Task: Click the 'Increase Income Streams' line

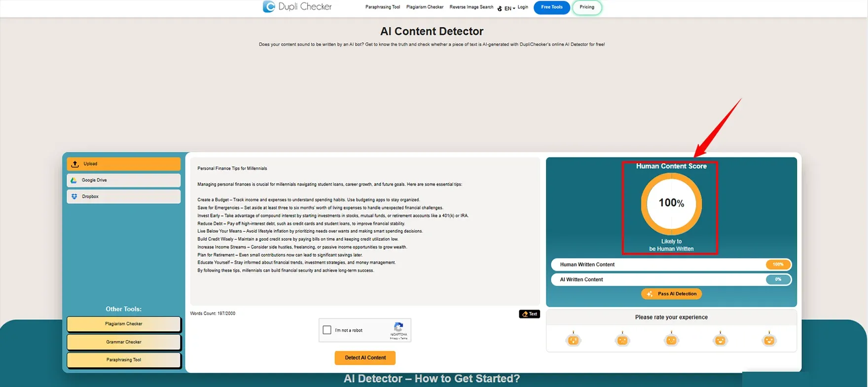Action: click(x=302, y=247)
